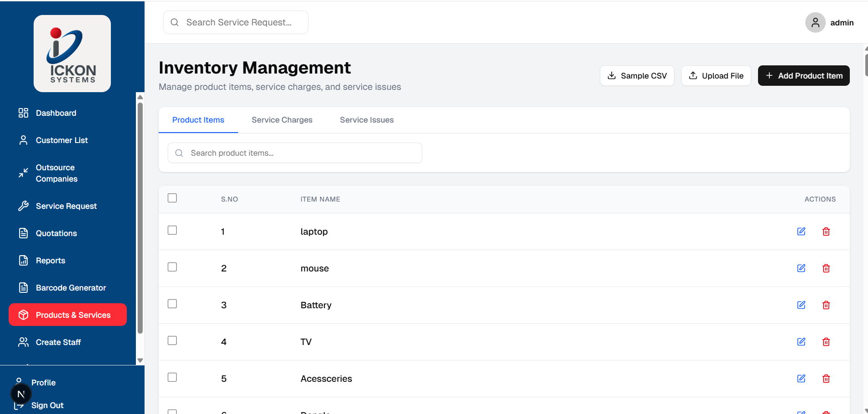
Task: Open Barcode Generator from the sidebar
Action: click(x=70, y=288)
